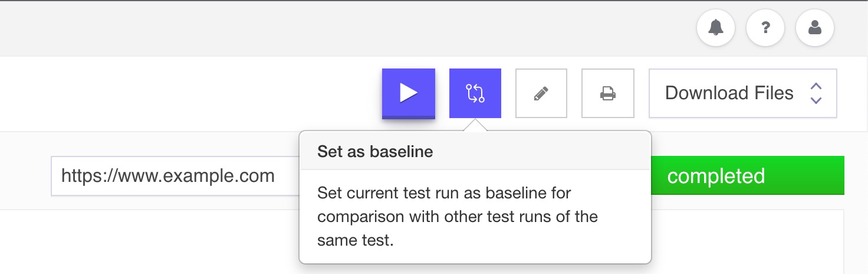Open the user account profile icon

coord(815,27)
